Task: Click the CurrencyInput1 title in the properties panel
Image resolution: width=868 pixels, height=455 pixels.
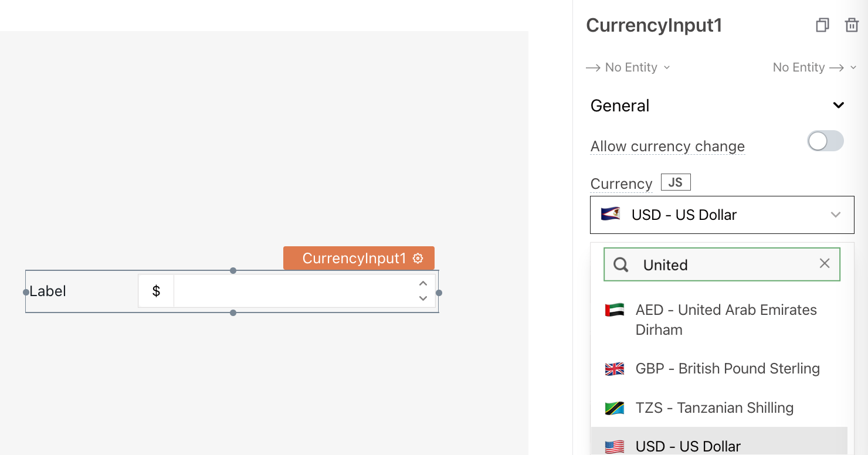Action: [x=655, y=25]
